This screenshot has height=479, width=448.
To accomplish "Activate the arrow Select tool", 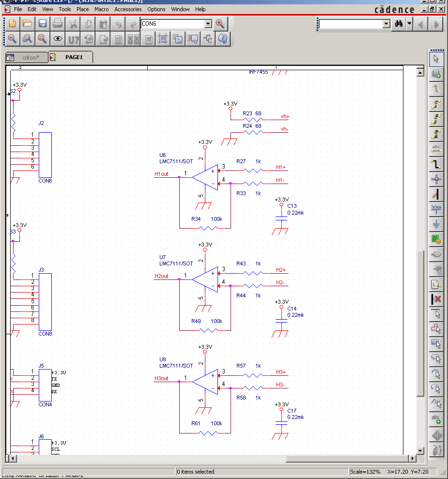I will [436, 59].
